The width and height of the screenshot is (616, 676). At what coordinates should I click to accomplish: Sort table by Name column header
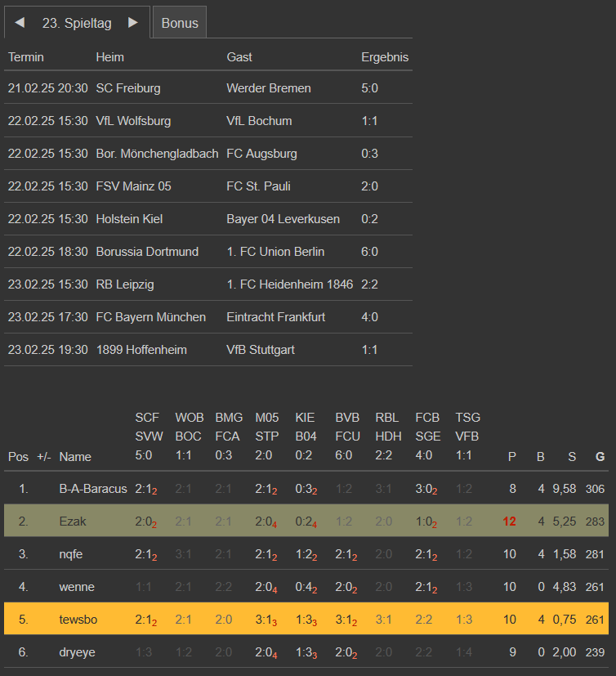(75, 457)
